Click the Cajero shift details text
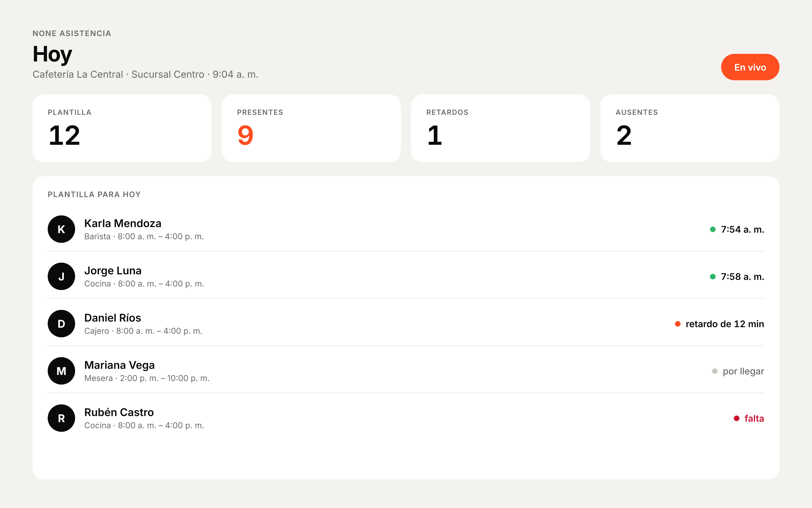 pos(143,331)
